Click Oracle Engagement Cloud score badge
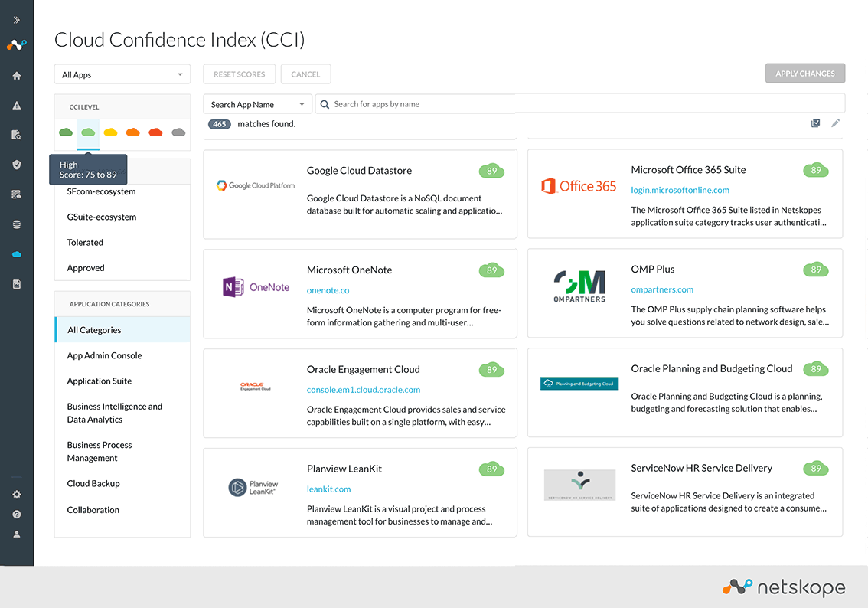The image size is (868, 608). click(x=491, y=369)
